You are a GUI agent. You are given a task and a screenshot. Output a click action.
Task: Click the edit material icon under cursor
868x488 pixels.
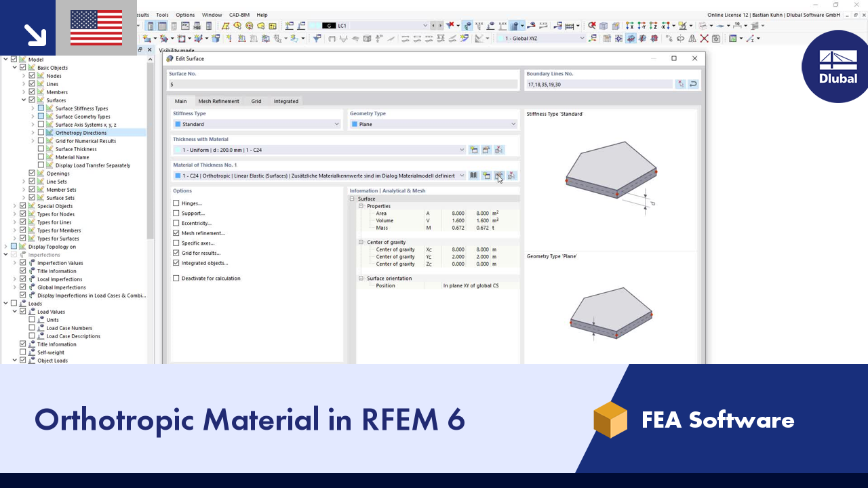pos(499,176)
